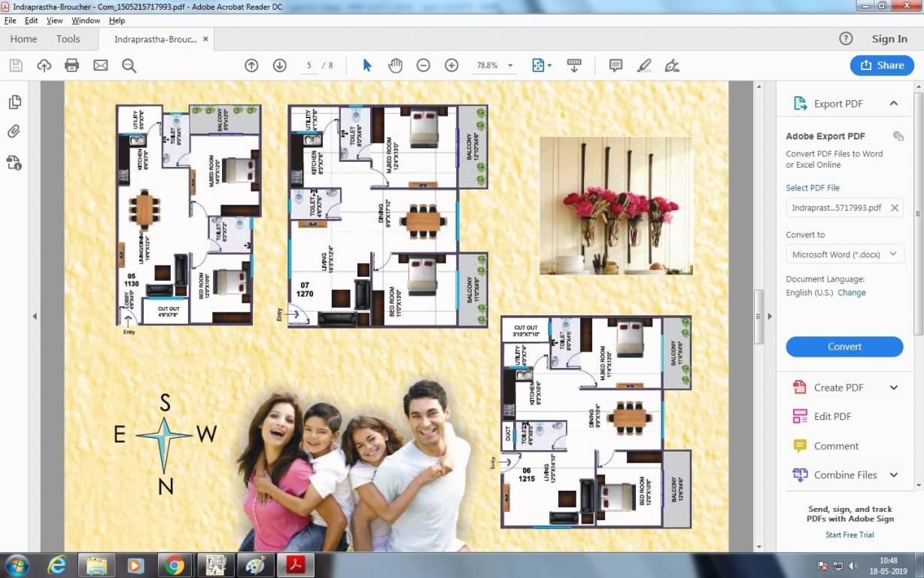Screen dimensions: 924x578
Task: Email the PDF via envelope icon
Action: 100,65
